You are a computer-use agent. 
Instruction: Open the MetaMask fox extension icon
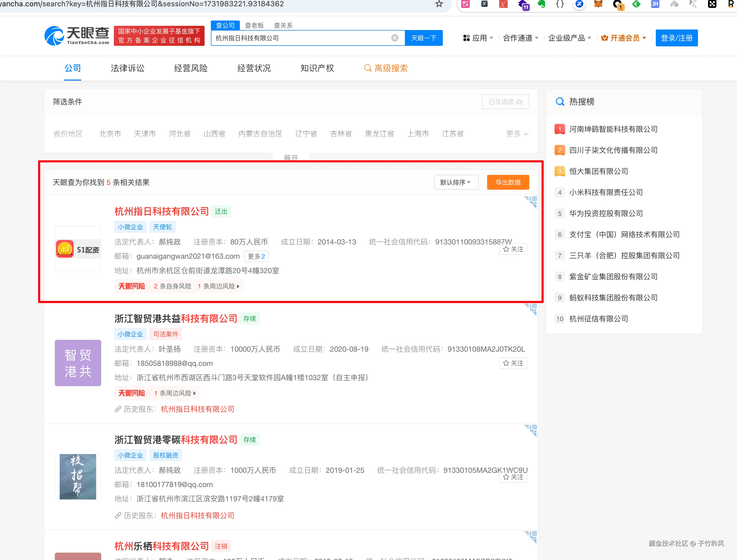[598, 4]
